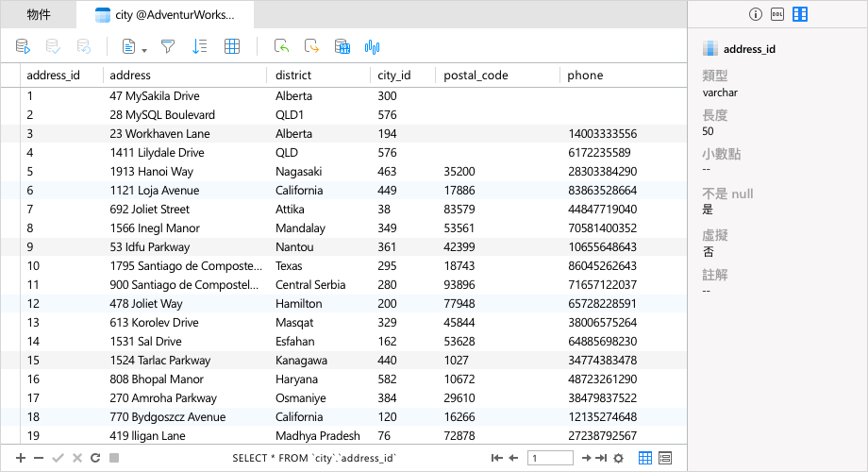Add a new record with plus button
Viewport: 868px width, 472px height.
(21, 458)
